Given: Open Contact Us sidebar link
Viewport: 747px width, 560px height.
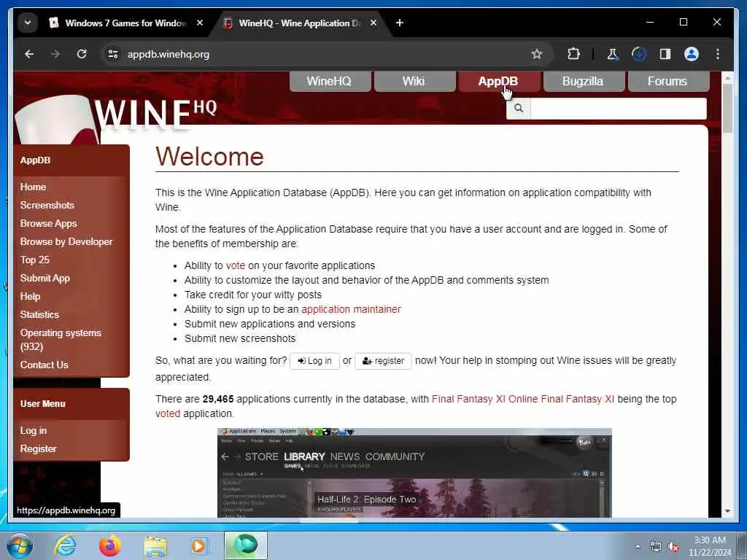Looking at the screenshot, I should point(44,365).
